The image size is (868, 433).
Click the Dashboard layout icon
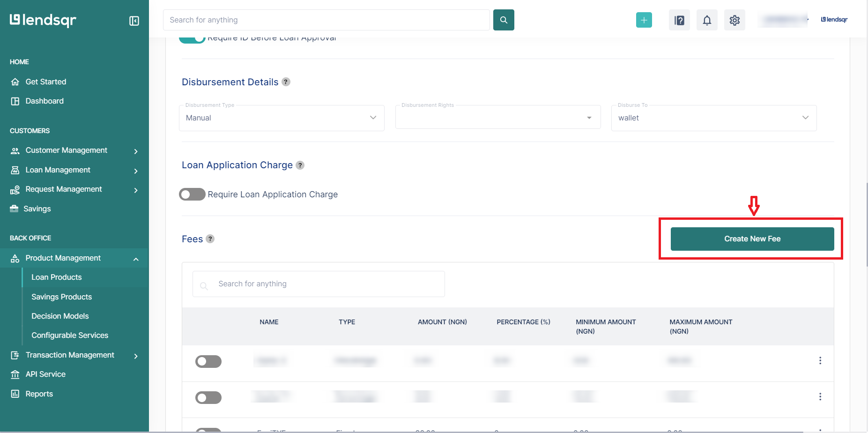click(x=15, y=101)
